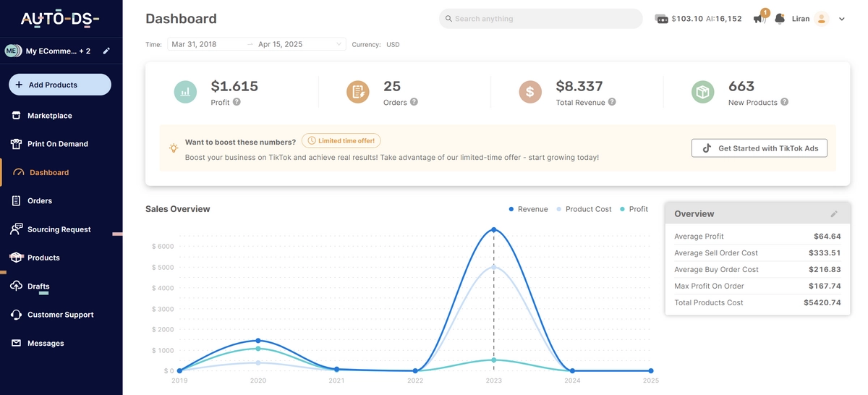Image resolution: width=868 pixels, height=395 pixels.
Task: Click the Drafts cloud upload icon
Action: tap(16, 286)
